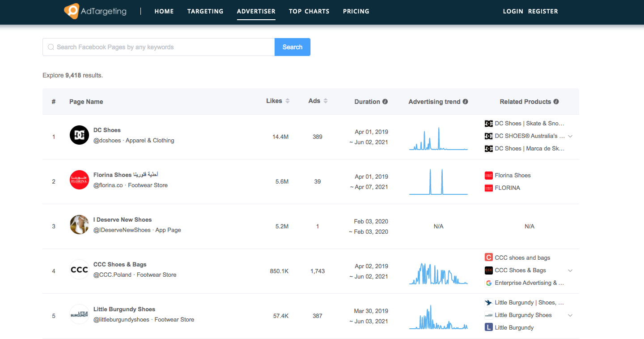The width and height of the screenshot is (644, 339).
Task: Go to the PRICING page
Action: (x=356, y=11)
